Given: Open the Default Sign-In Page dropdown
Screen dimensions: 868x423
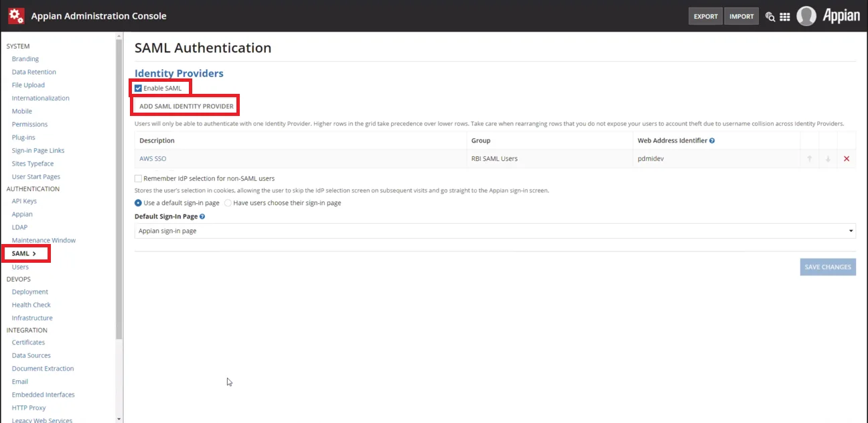Looking at the screenshot, I should [494, 231].
